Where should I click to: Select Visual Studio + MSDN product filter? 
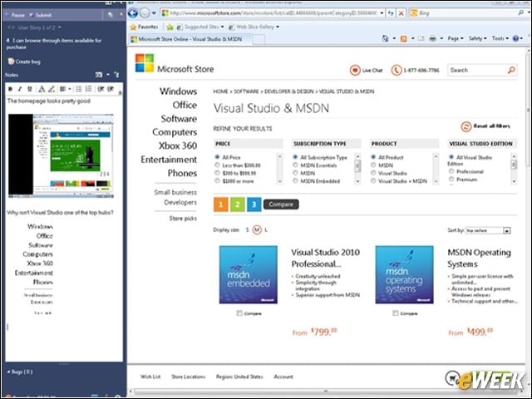(373, 181)
